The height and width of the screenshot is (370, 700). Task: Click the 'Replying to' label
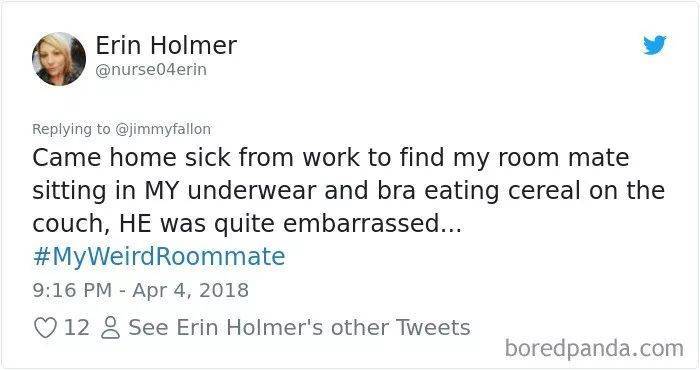coord(71,129)
